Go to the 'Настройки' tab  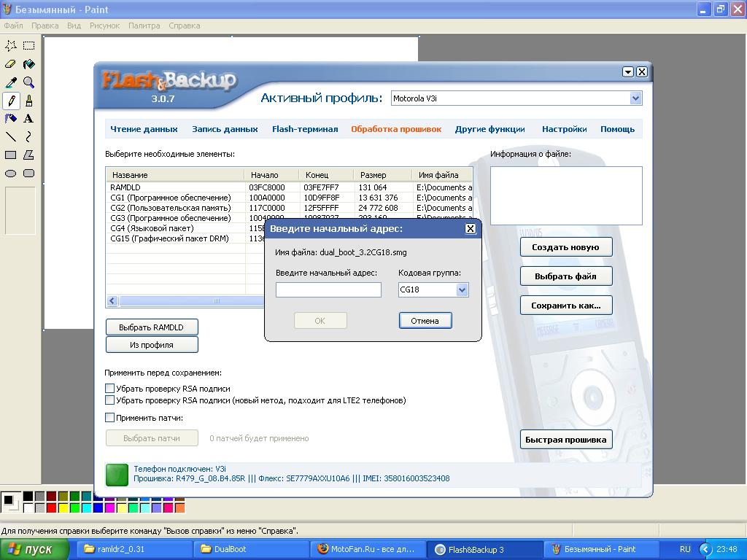(x=565, y=129)
